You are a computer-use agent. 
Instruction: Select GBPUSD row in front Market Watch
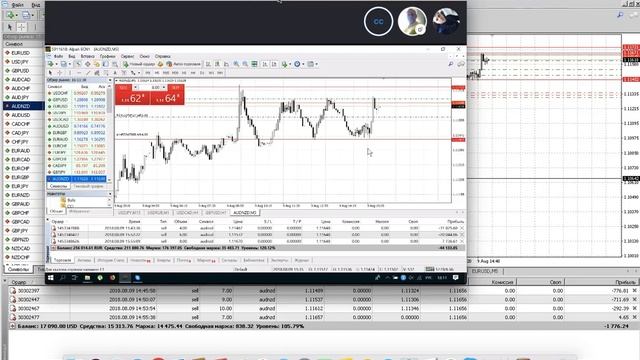77,100
